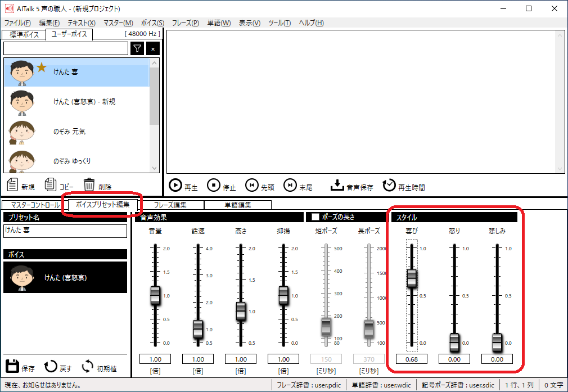Click the 話速 value box
568x392 pixels.
[198, 359]
